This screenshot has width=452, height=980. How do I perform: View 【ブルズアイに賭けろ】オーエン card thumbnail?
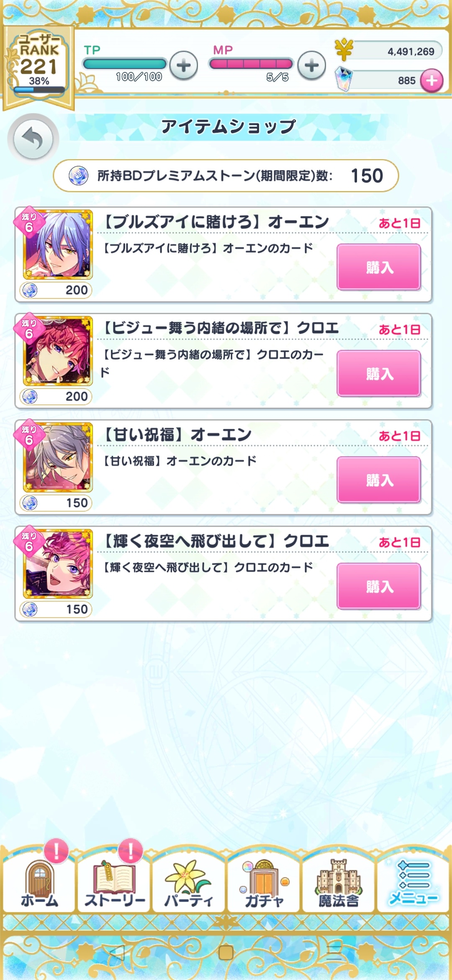(58, 245)
